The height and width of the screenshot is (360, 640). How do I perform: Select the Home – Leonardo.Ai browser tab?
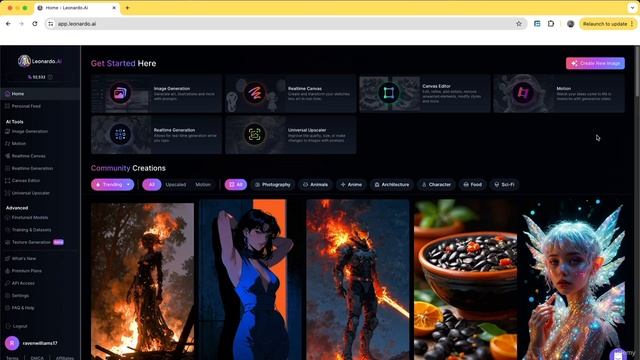[x=77, y=8]
